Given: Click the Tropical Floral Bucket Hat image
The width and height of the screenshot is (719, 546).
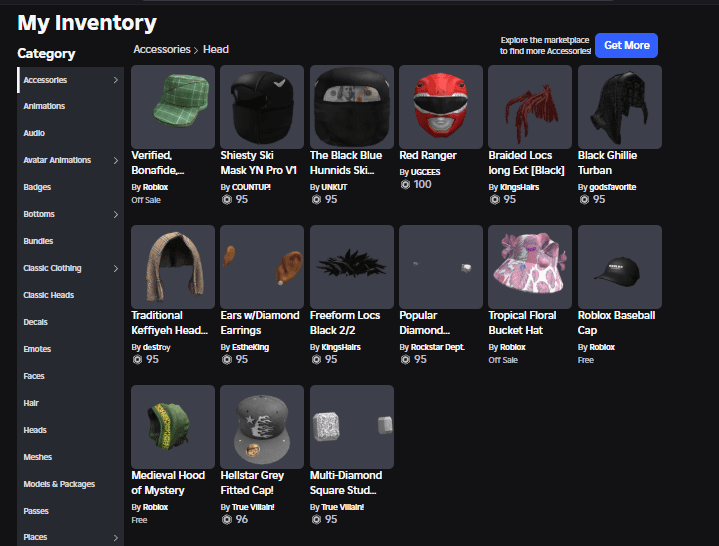Looking at the screenshot, I should pos(530,267).
